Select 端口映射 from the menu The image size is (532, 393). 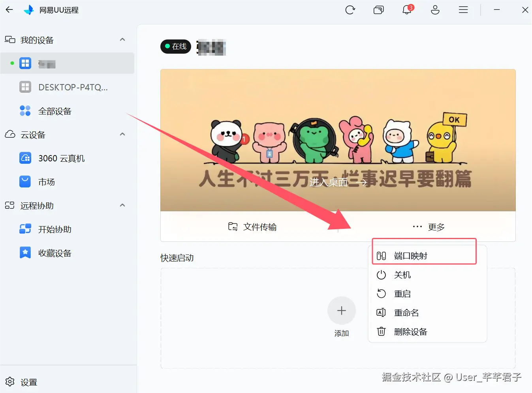(x=427, y=256)
